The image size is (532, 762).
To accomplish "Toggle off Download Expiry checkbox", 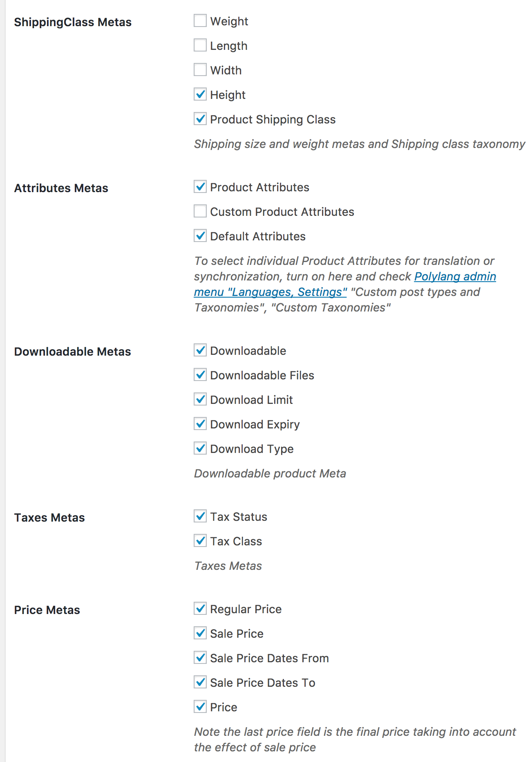I will (x=200, y=424).
